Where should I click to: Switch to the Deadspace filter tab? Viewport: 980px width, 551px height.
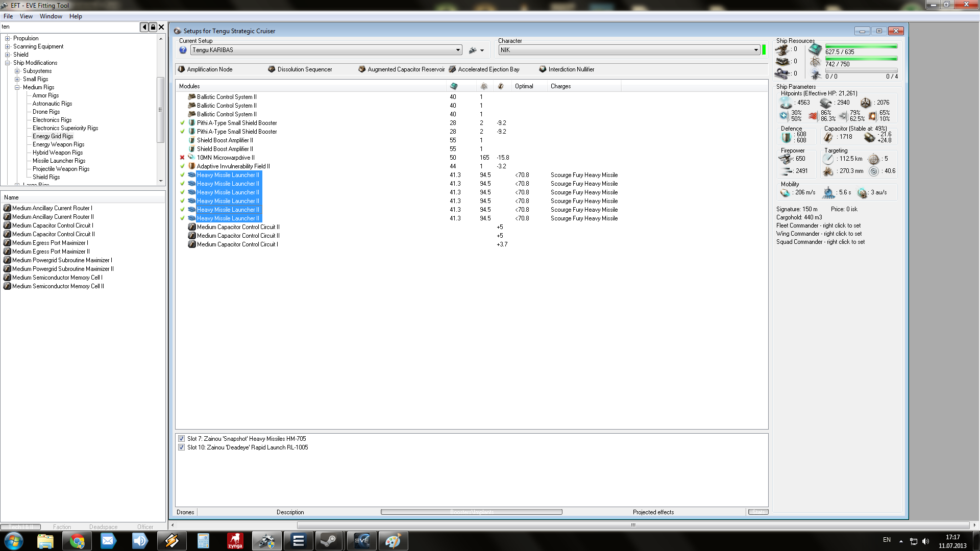click(x=104, y=527)
